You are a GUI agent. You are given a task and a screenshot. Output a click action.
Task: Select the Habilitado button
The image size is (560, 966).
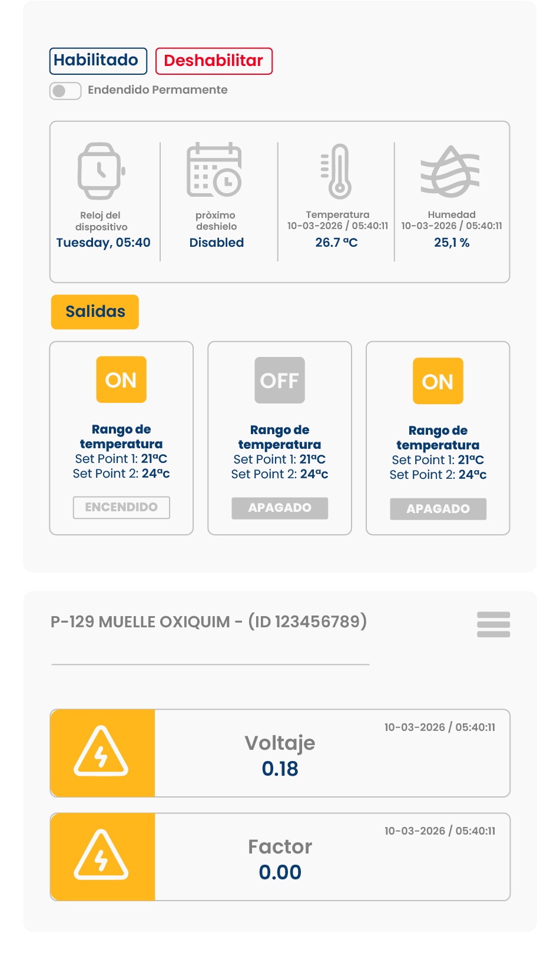click(98, 61)
